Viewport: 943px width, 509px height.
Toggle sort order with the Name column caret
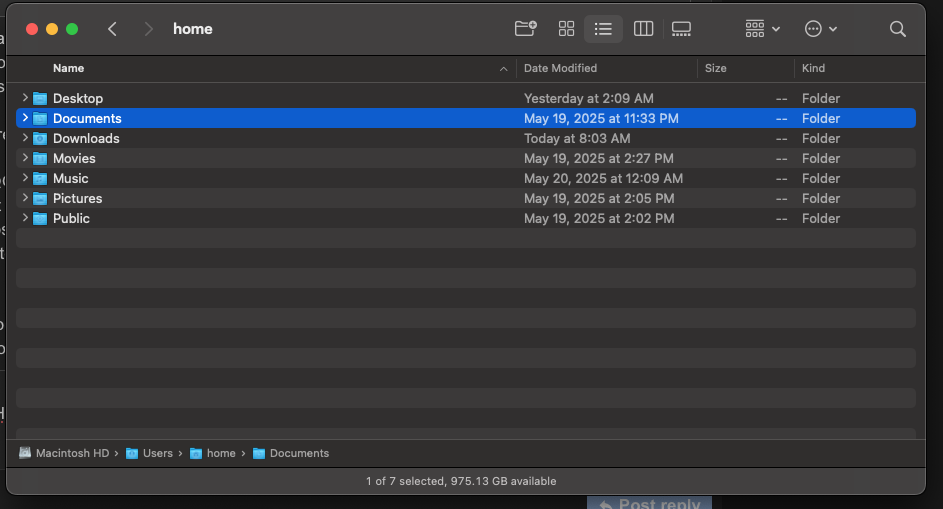[x=503, y=69]
